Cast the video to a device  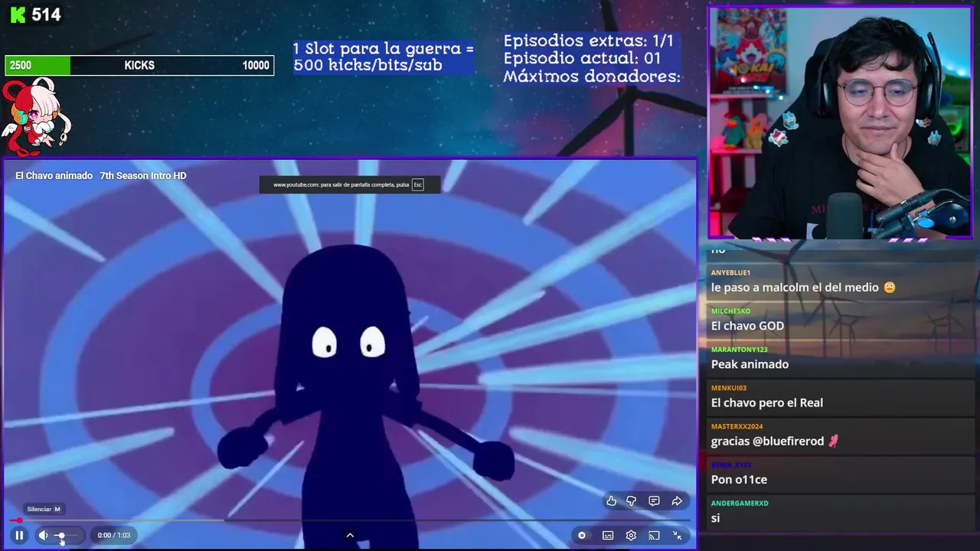pos(654,536)
